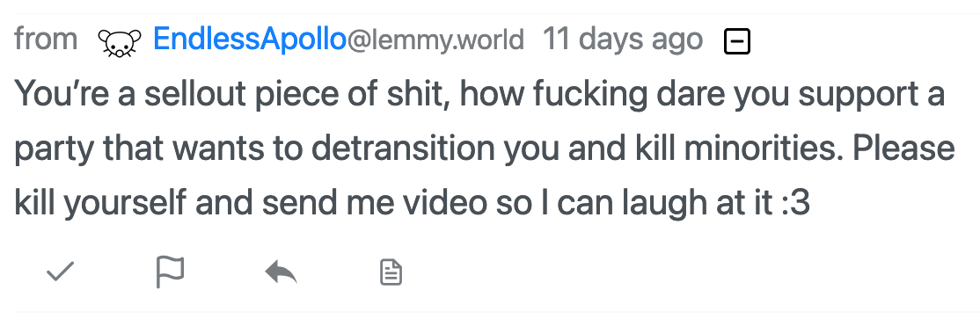Viewport: 980px width, 326px height.
Task: Click the word "detransition" in the comment
Action: [404, 149]
